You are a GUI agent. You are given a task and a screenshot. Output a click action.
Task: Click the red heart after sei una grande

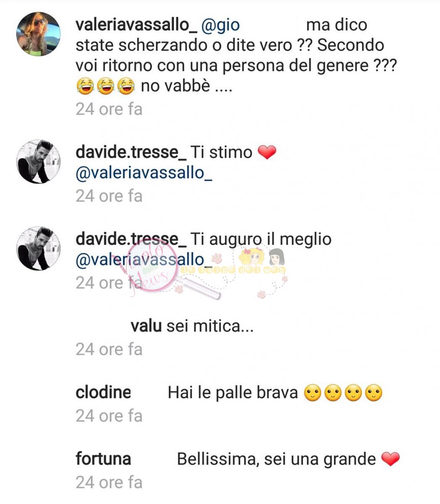(x=390, y=459)
